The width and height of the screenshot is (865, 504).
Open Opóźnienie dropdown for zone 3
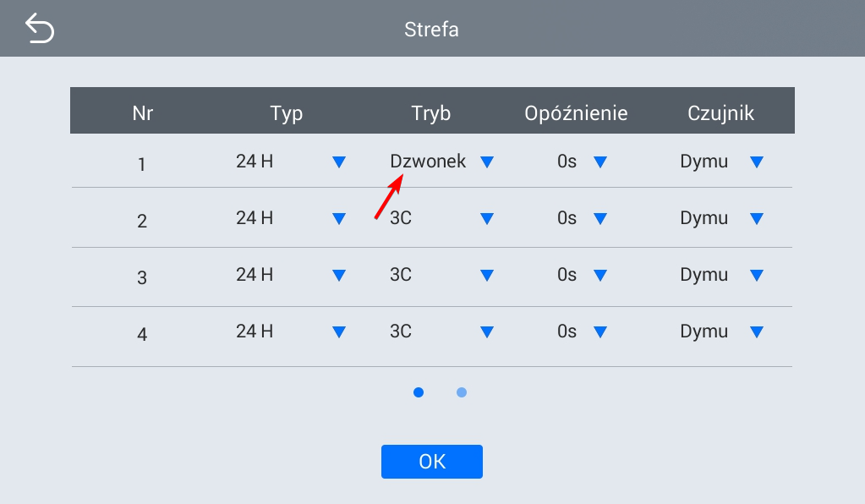point(600,275)
